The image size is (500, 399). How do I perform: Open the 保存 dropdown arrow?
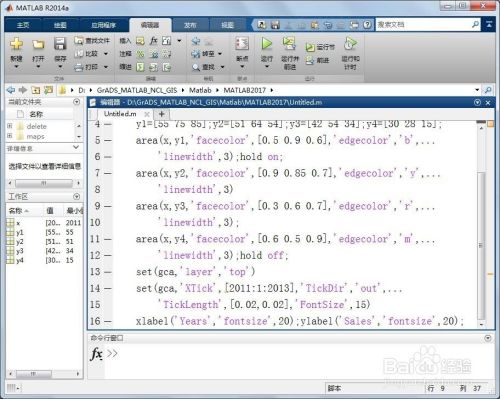(x=60, y=67)
